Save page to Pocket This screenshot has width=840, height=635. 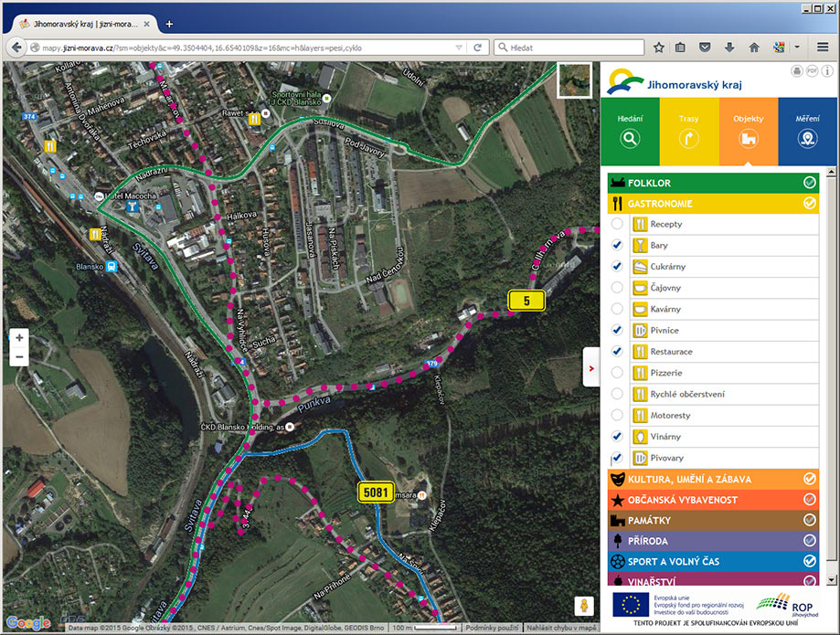point(705,48)
